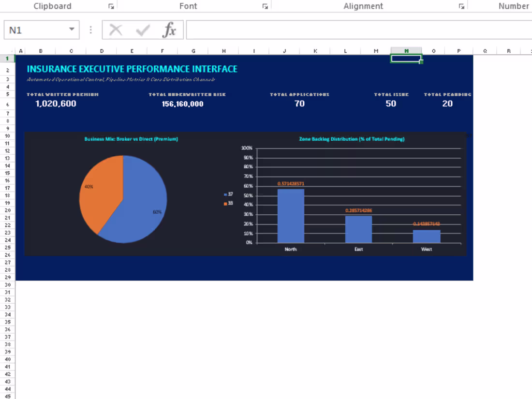Click the dashboard subtitle in row 3
The image size is (532, 399).
coord(121,80)
